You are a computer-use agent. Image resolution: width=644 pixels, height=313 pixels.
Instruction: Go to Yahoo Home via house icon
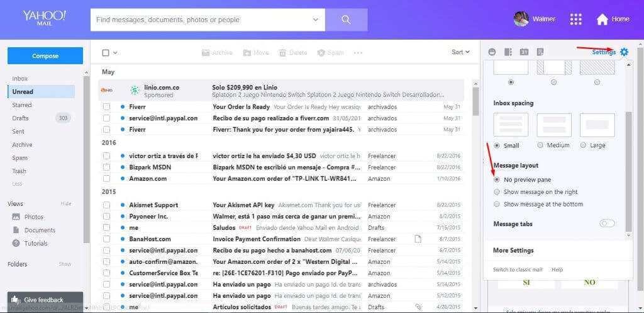click(x=602, y=20)
